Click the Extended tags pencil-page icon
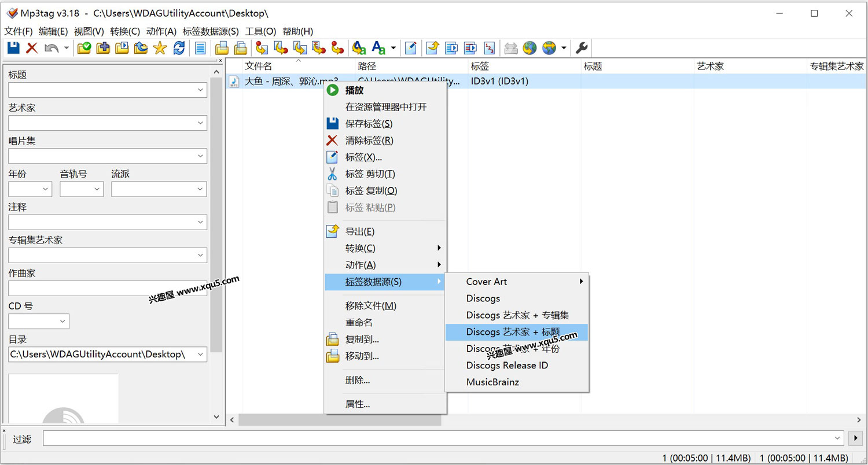 [x=411, y=48]
